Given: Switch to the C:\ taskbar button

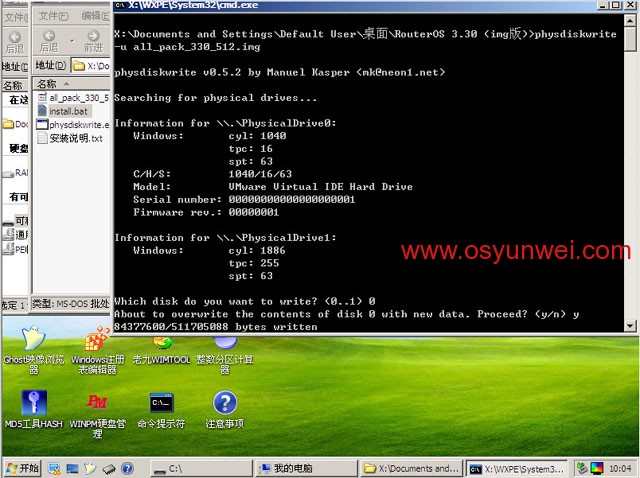Looking at the screenshot, I should (x=202, y=469).
